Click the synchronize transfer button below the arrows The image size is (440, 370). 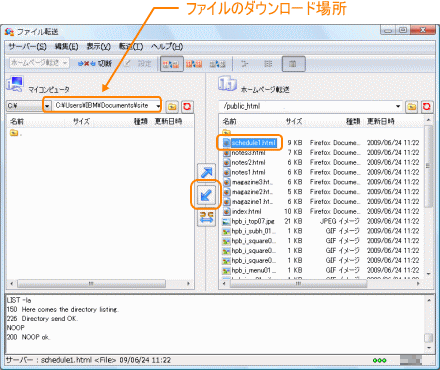coord(206,217)
